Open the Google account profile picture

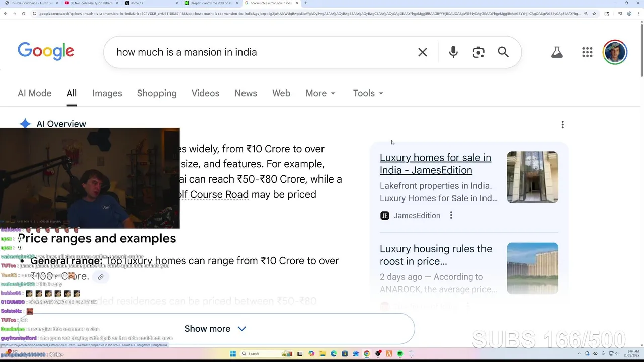point(615,52)
